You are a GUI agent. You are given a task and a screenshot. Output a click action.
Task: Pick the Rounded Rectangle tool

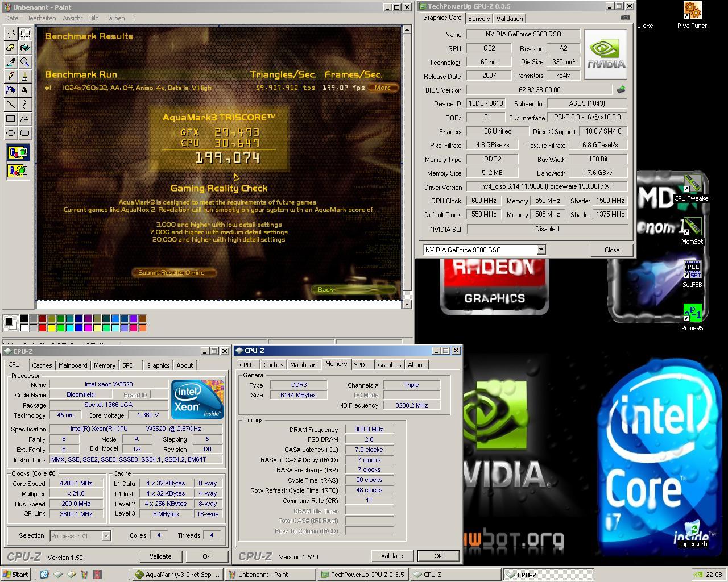click(x=25, y=132)
